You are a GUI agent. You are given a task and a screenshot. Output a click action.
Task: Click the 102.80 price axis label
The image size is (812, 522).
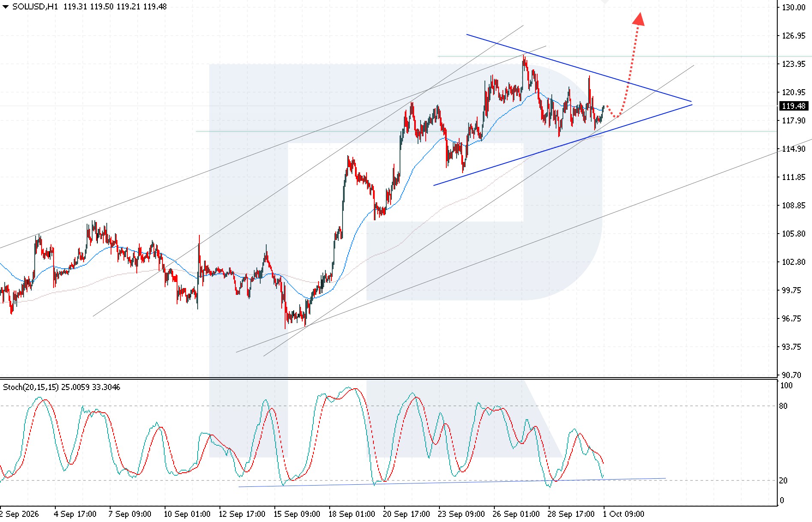(x=794, y=262)
